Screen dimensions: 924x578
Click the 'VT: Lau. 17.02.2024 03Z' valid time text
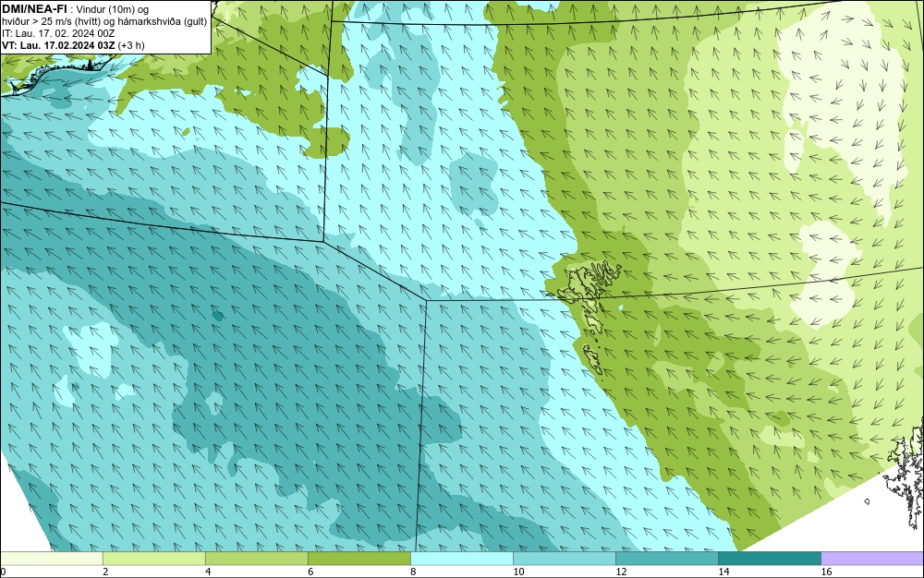[58, 45]
